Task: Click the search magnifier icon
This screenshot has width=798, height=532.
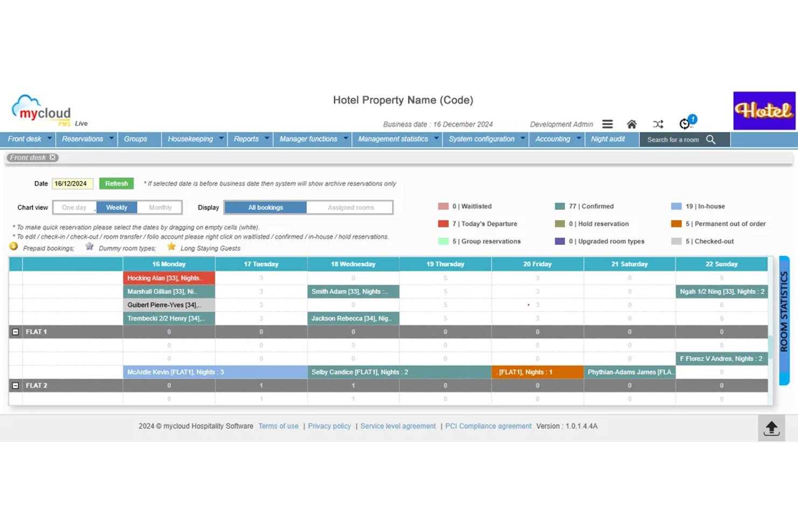Action: 711,140
